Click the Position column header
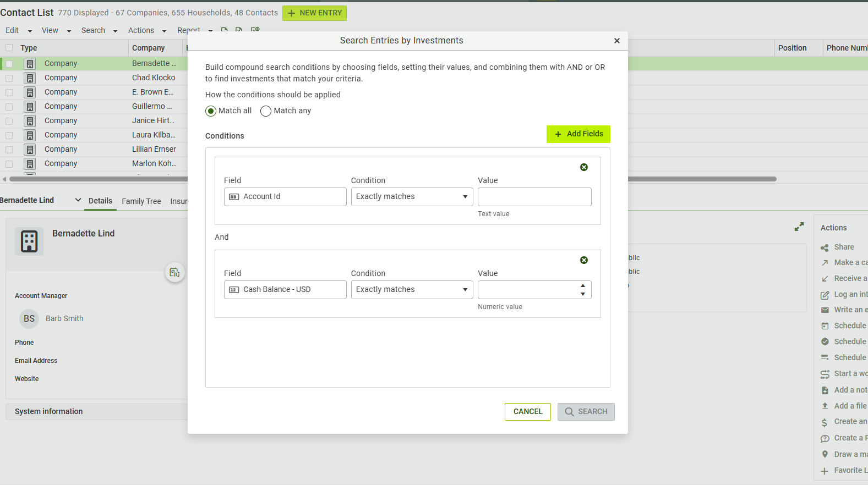The width and height of the screenshot is (868, 485). click(x=792, y=48)
